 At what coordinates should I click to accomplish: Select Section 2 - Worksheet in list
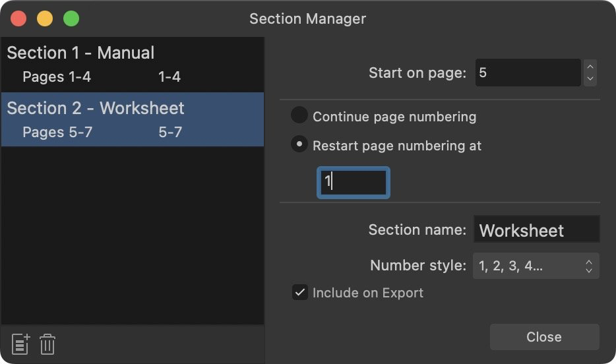click(x=96, y=108)
